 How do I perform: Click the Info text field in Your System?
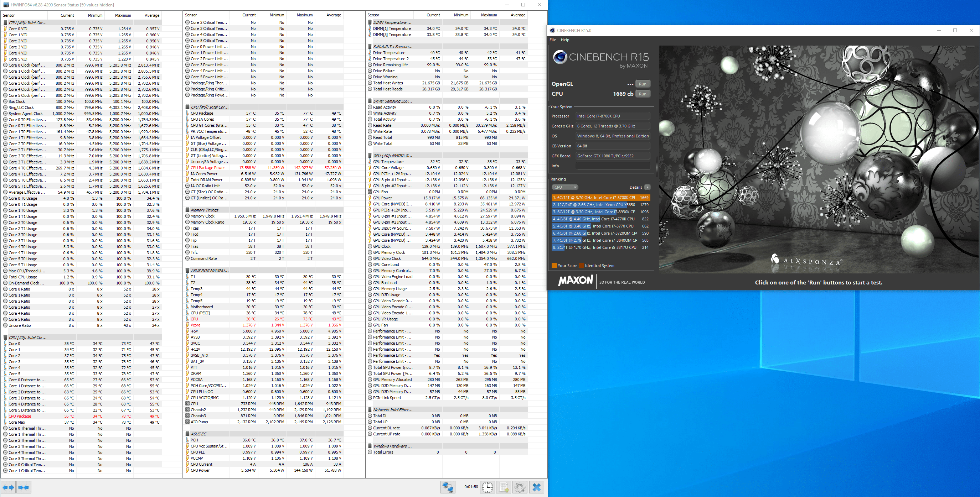(613, 166)
